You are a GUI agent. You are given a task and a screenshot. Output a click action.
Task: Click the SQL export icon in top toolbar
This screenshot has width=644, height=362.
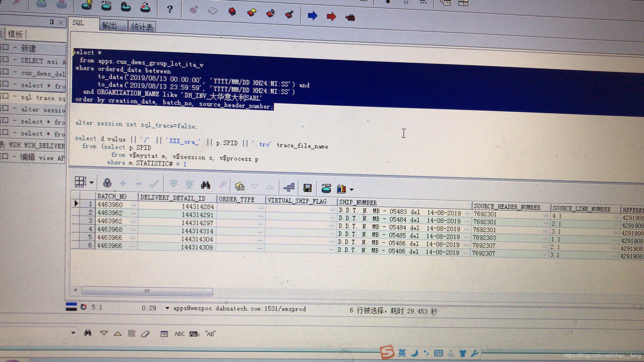click(x=106, y=6)
